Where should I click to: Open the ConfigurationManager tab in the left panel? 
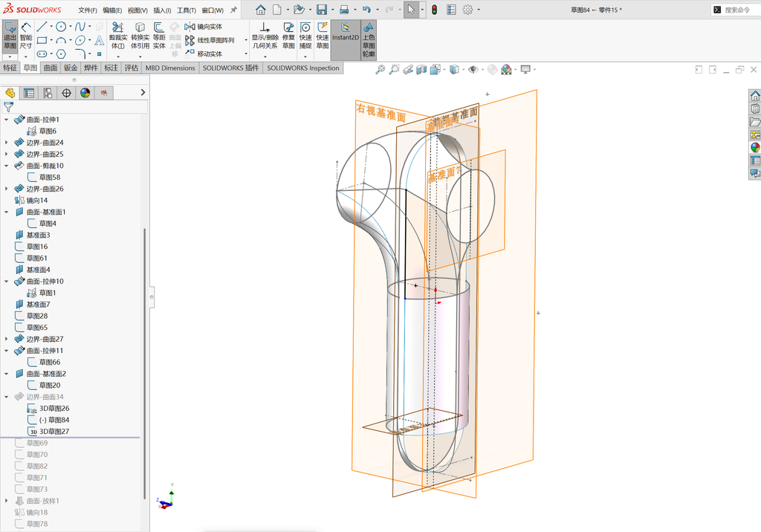(48, 93)
